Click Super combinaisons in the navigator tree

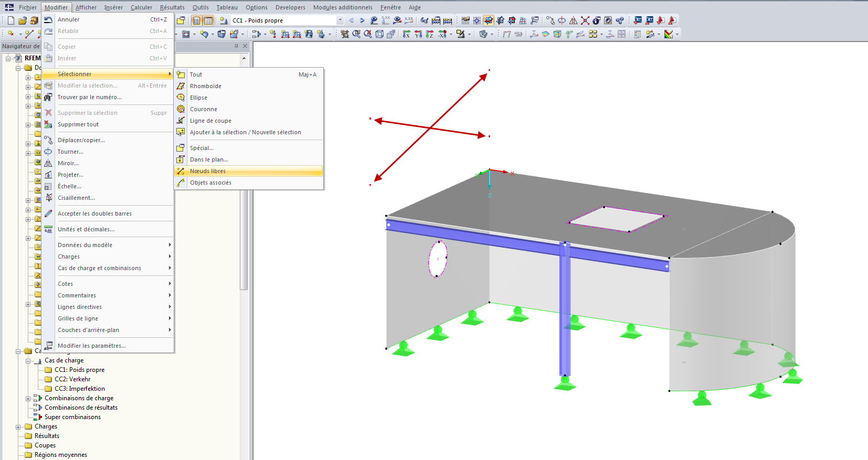pos(72,417)
